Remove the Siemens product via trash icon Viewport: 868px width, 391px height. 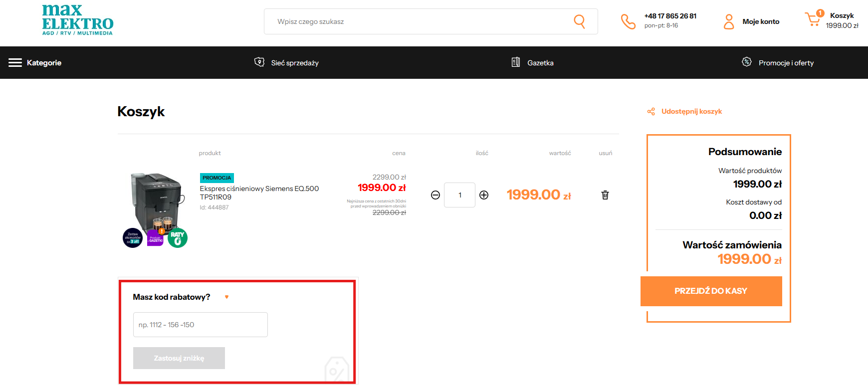point(605,195)
